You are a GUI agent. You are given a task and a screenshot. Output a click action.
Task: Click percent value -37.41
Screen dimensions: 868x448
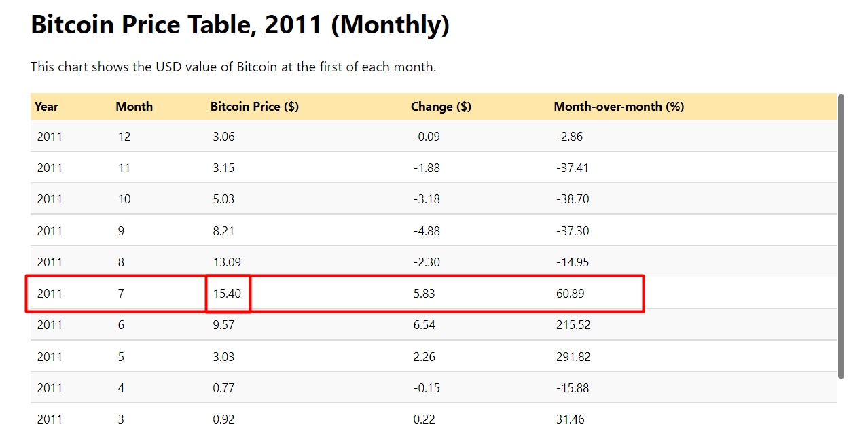pyautogui.click(x=572, y=168)
